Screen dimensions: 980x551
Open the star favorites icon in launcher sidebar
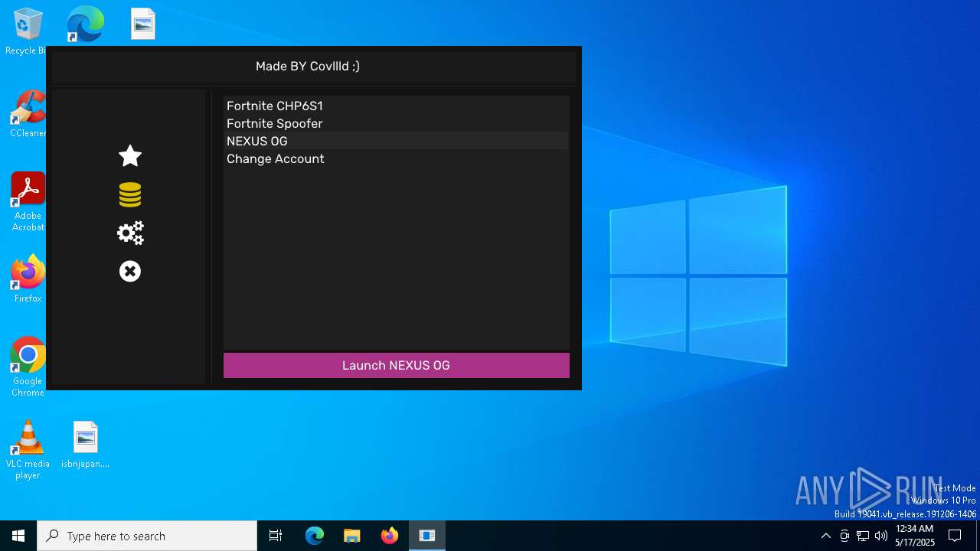(x=130, y=156)
